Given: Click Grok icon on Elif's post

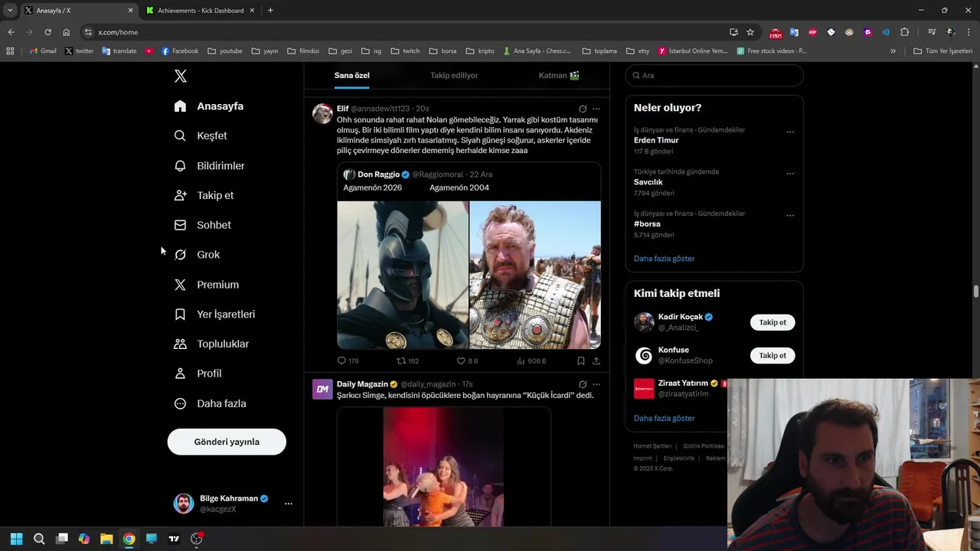Looking at the screenshot, I should (583, 109).
